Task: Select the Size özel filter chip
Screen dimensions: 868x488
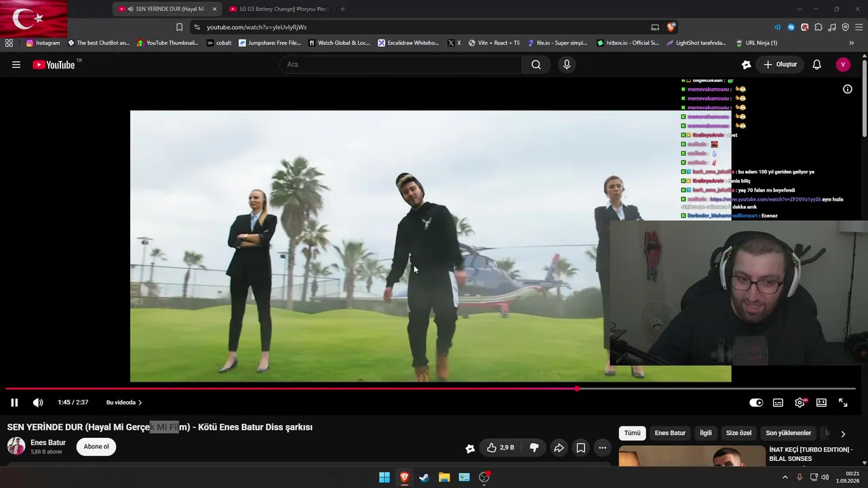Action: pyautogui.click(x=739, y=433)
